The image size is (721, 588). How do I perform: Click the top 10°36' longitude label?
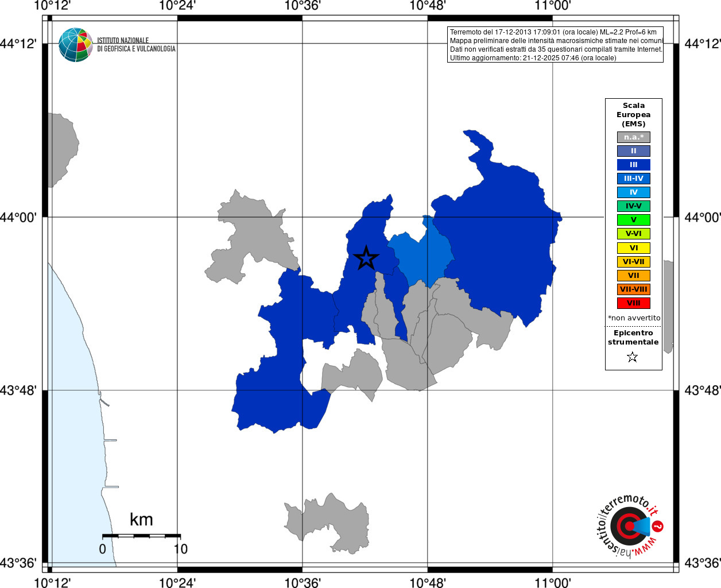point(303,6)
